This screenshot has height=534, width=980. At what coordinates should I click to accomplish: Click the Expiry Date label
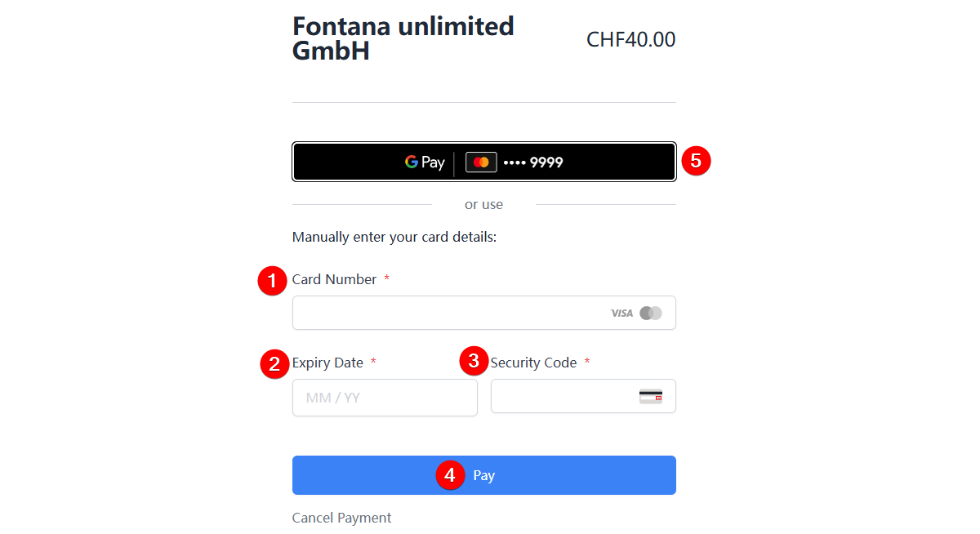[327, 363]
